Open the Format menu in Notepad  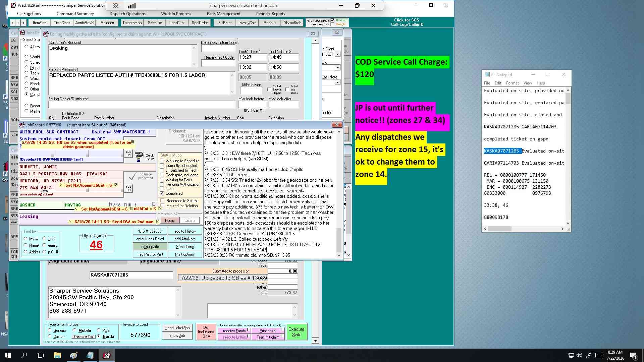click(x=512, y=83)
